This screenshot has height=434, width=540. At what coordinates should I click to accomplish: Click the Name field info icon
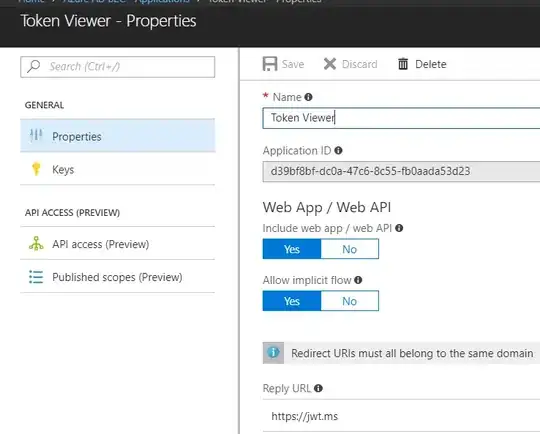308,97
